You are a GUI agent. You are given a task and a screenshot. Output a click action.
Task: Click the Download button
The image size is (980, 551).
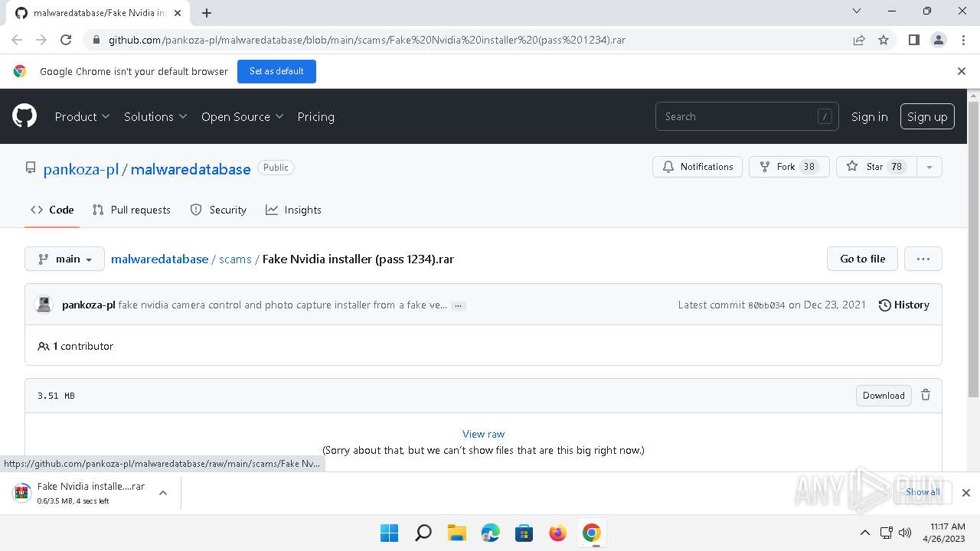coord(884,395)
